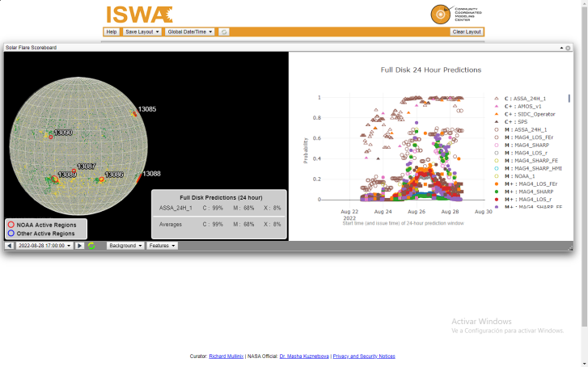Click the refresh icon beside Global Date/Time

point(224,32)
